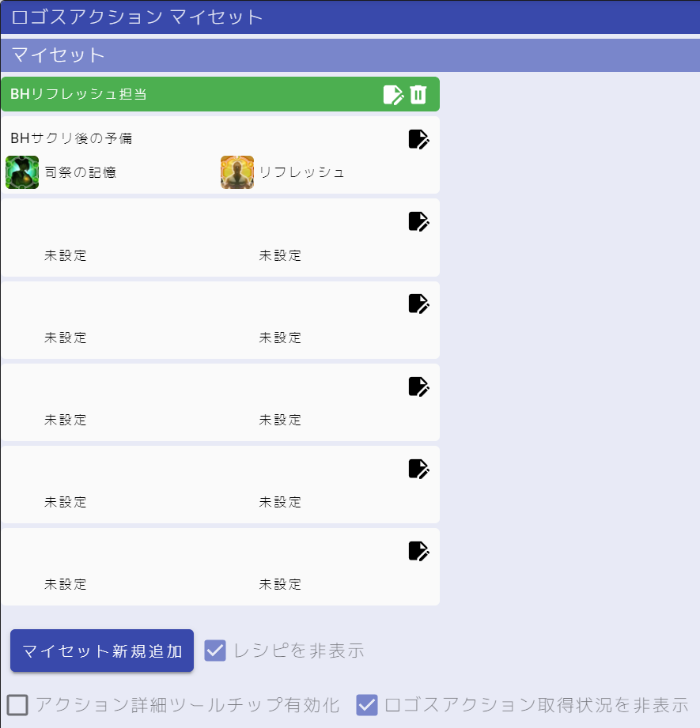This screenshot has height=728, width=700.
Task: Edit the third 未設定 slot
Action: click(418, 387)
